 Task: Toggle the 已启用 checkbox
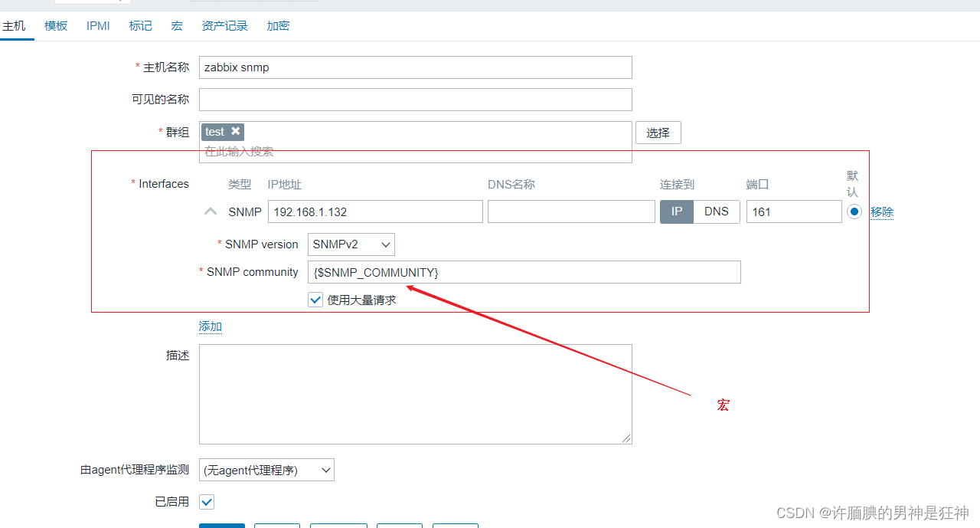tap(207, 502)
